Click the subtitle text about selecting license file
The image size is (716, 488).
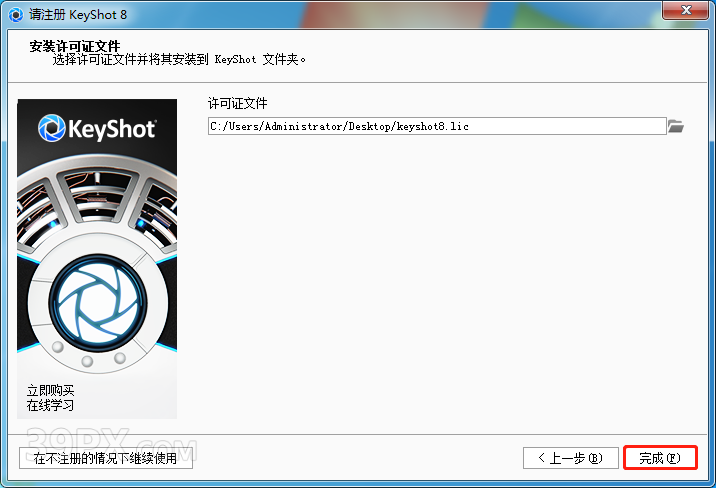coord(180,59)
